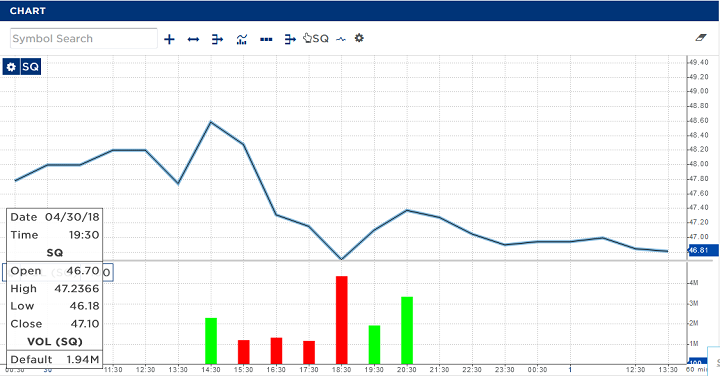This screenshot has width=720, height=376.
Task: Select the first fork-arrow toolbar icon
Action: tap(217, 39)
